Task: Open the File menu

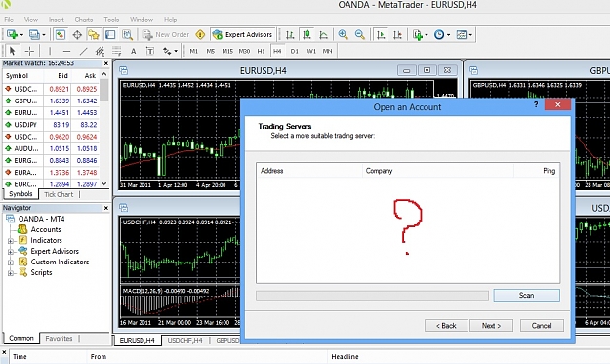Action: [9, 20]
